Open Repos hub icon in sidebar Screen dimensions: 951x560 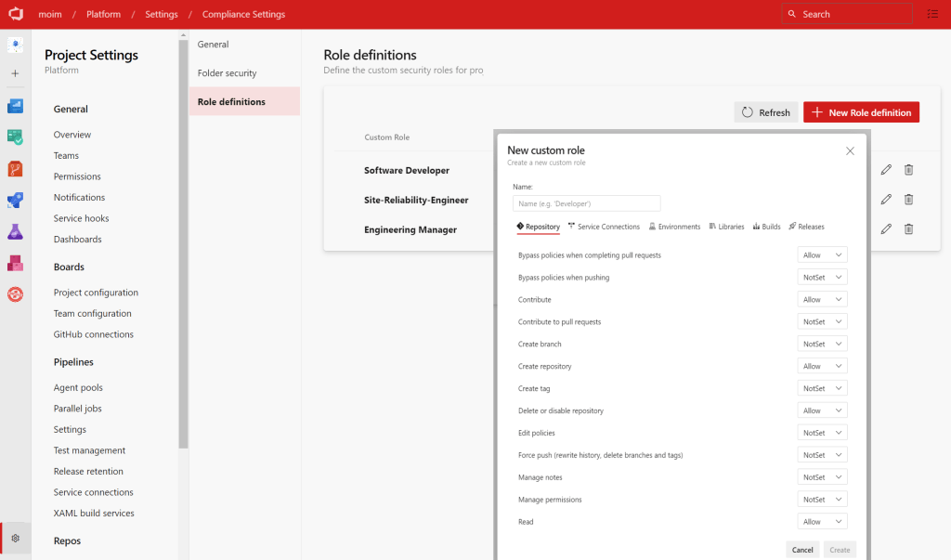15,168
